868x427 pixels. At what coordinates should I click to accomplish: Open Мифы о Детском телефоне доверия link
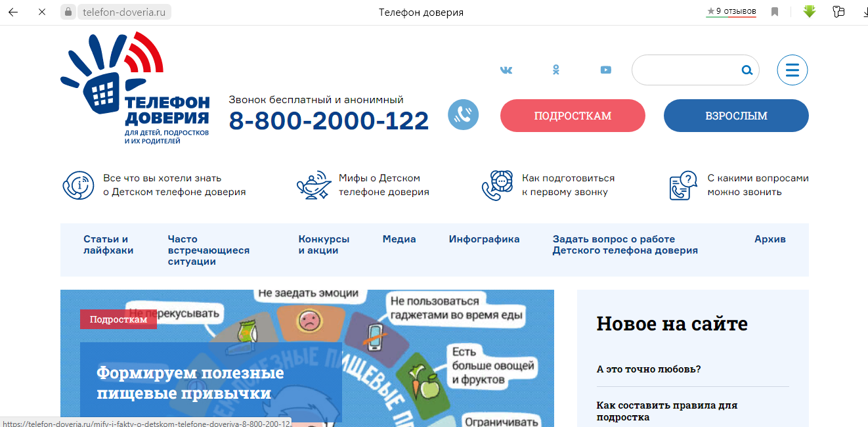click(x=383, y=185)
